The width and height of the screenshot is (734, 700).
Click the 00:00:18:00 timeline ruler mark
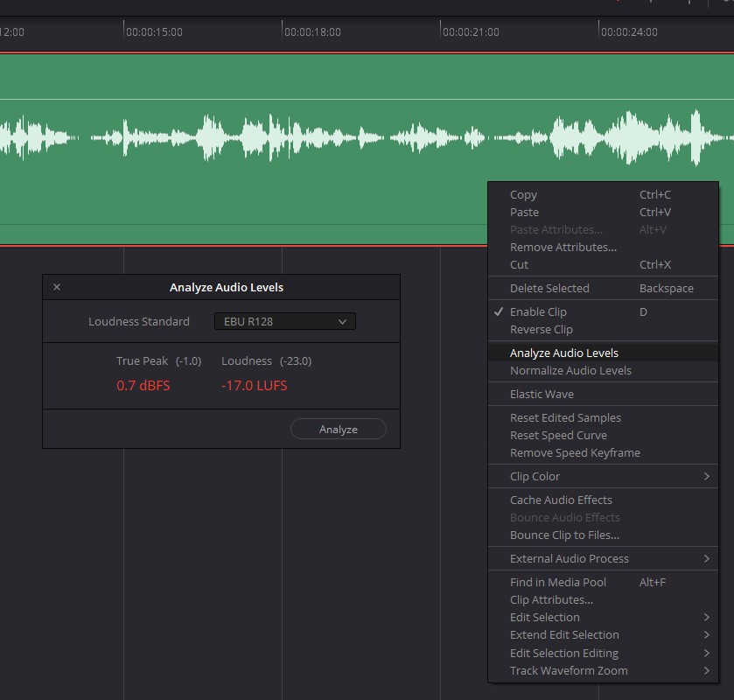[312, 32]
